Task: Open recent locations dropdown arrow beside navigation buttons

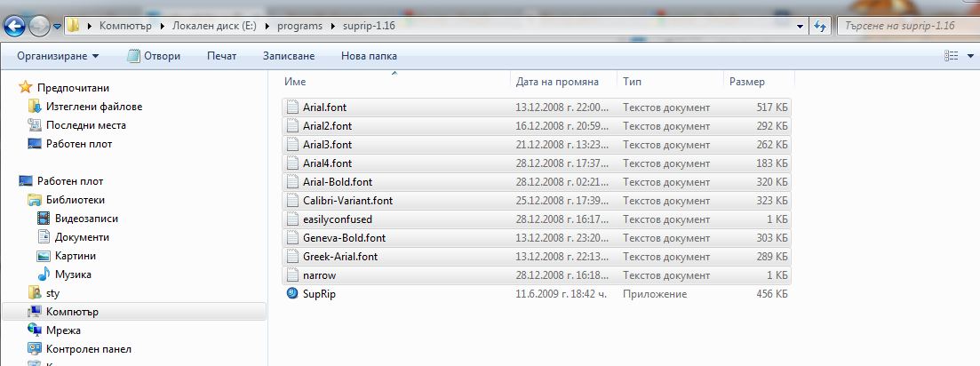Action: [58, 27]
